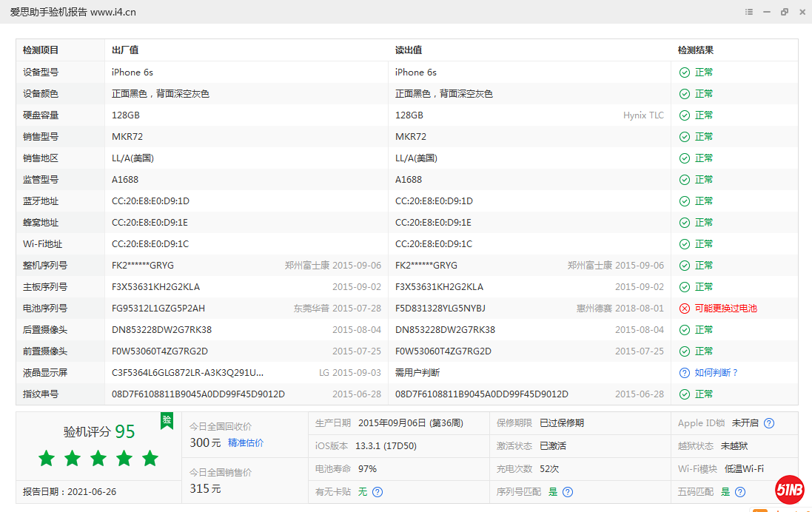812x512 pixels.
Task: Click green check icon in 设备型号 row
Action: point(685,73)
